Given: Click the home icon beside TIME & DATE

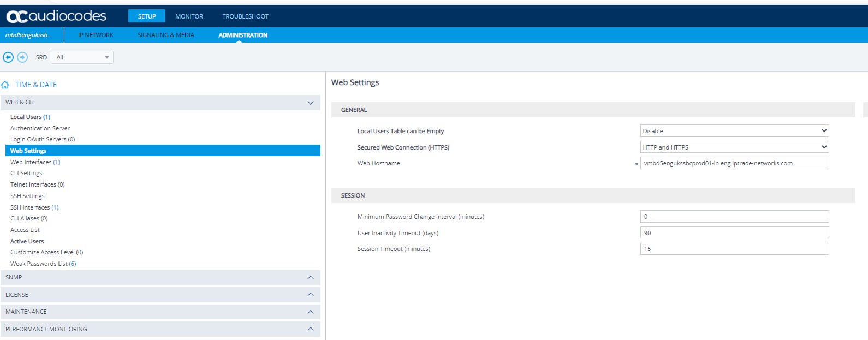Looking at the screenshot, I should point(5,85).
